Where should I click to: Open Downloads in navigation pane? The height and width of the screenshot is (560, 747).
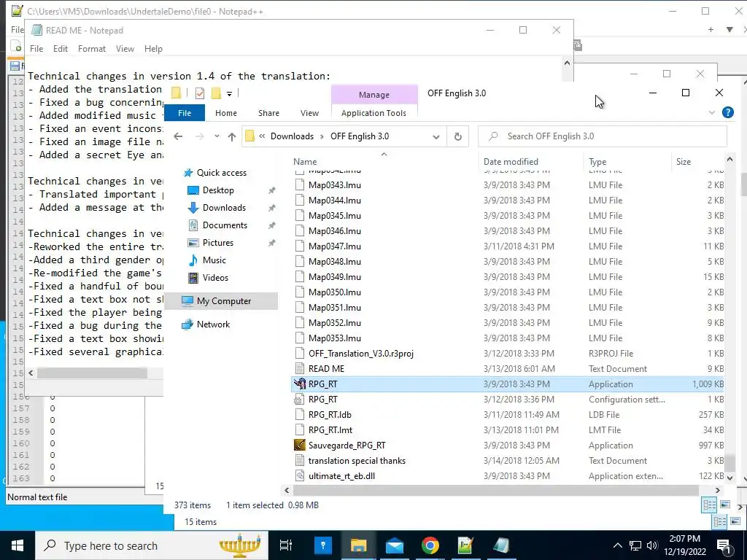(224, 208)
